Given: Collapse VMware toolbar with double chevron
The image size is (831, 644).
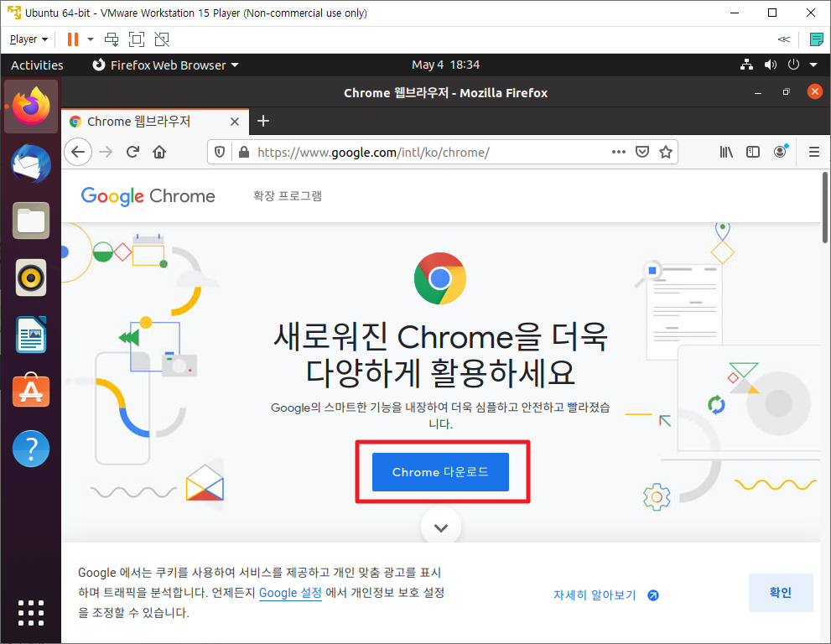Looking at the screenshot, I should coord(784,39).
